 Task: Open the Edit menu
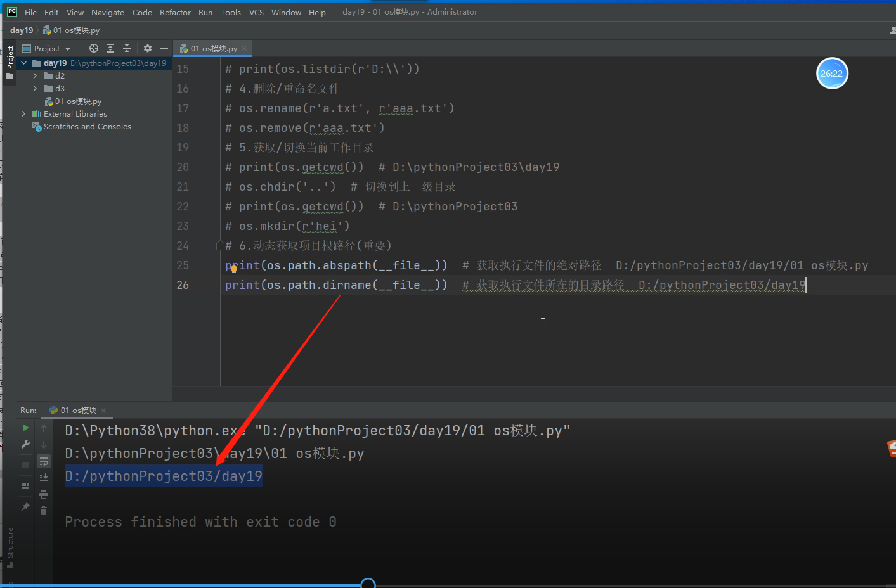(x=51, y=12)
